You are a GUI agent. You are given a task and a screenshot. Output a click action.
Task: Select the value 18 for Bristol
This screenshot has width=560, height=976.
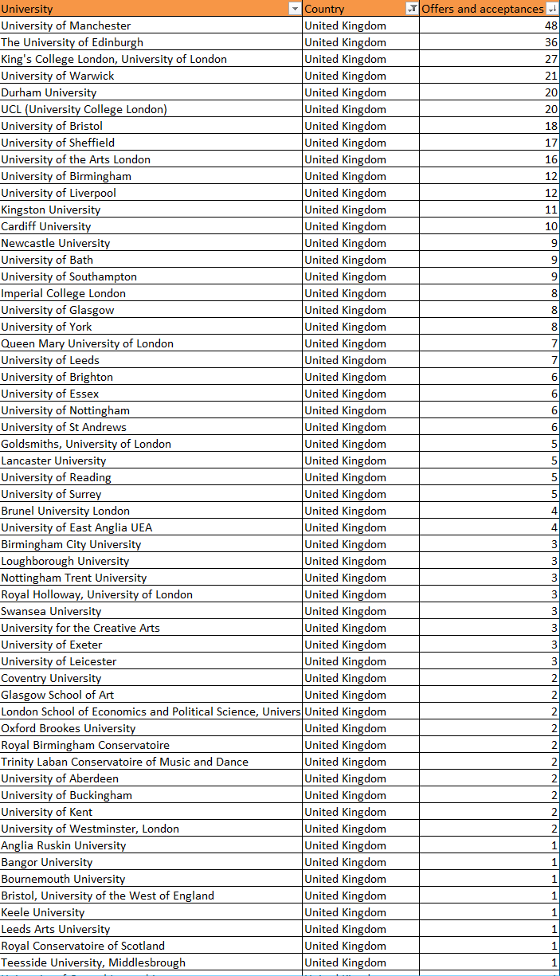489,126
